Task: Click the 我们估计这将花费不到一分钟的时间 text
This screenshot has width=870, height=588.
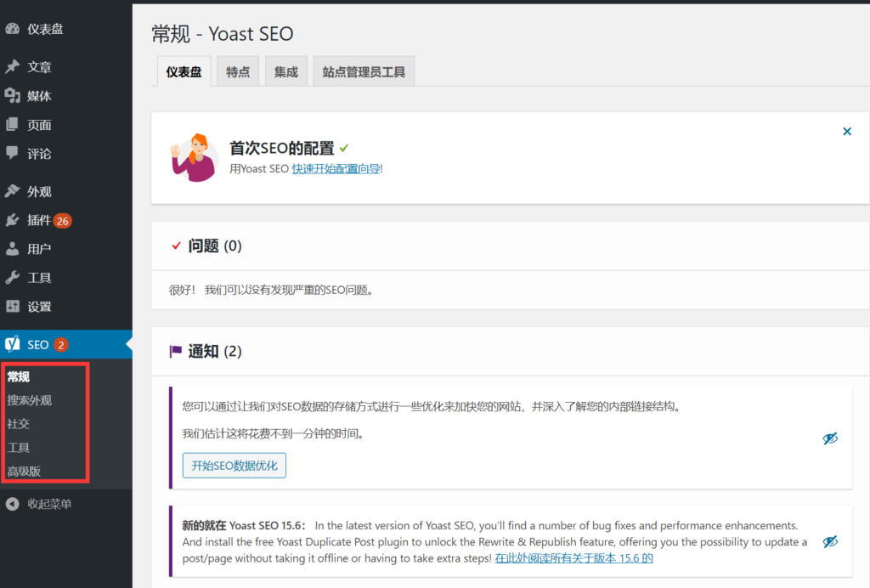Action: (273, 433)
